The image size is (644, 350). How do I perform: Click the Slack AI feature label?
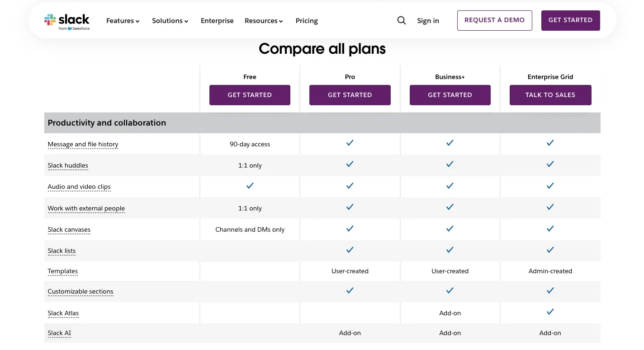59,333
